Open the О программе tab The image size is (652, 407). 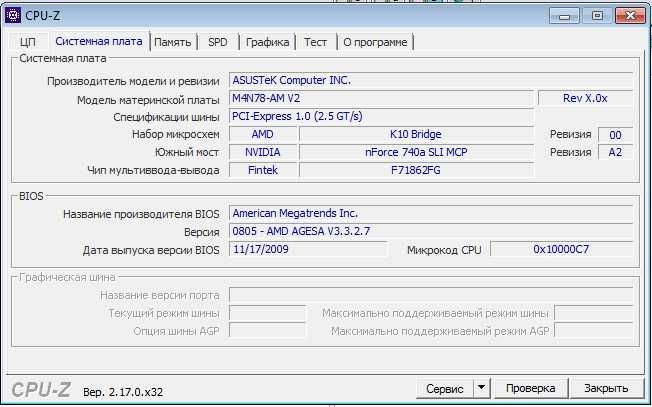coord(375,42)
